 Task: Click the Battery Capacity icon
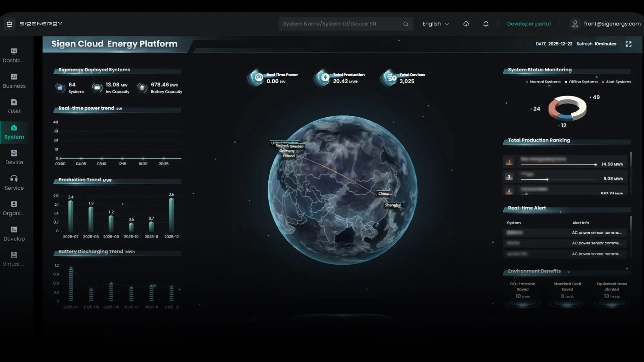(x=142, y=88)
